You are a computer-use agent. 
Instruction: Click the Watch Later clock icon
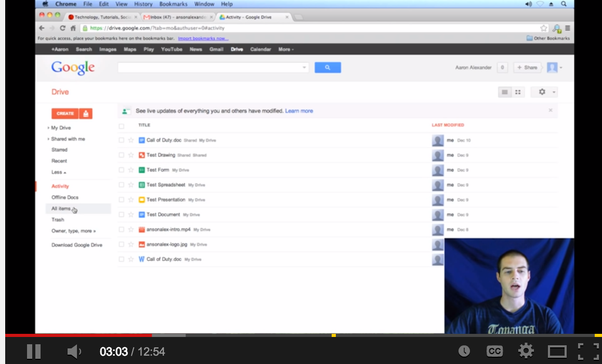(x=464, y=351)
